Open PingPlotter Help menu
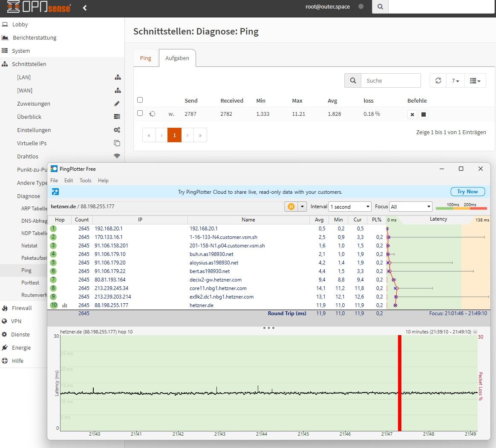496x448 pixels. (103, 181)
